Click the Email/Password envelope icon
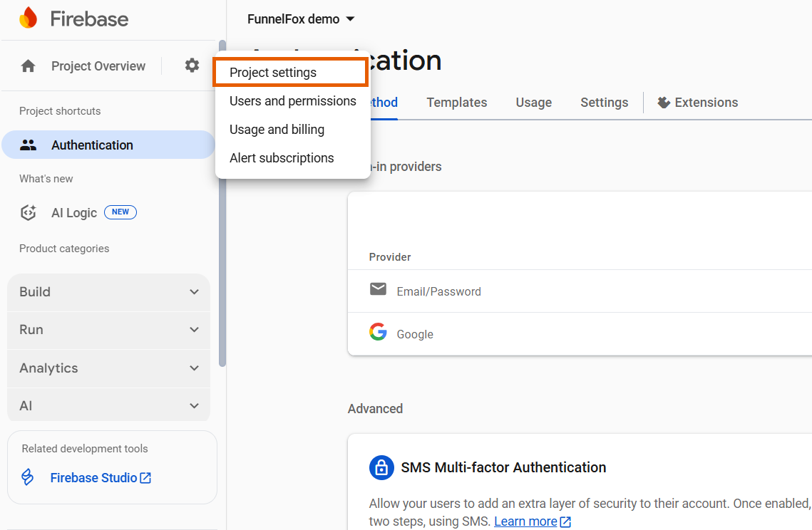The height and width of the screenshot is (530, 812). (x=378, y=289)
